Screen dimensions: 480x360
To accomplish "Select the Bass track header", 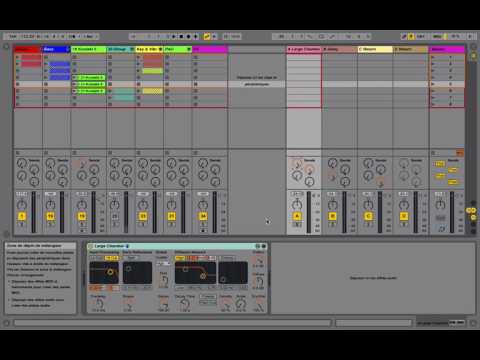I will tap(56, 49).
